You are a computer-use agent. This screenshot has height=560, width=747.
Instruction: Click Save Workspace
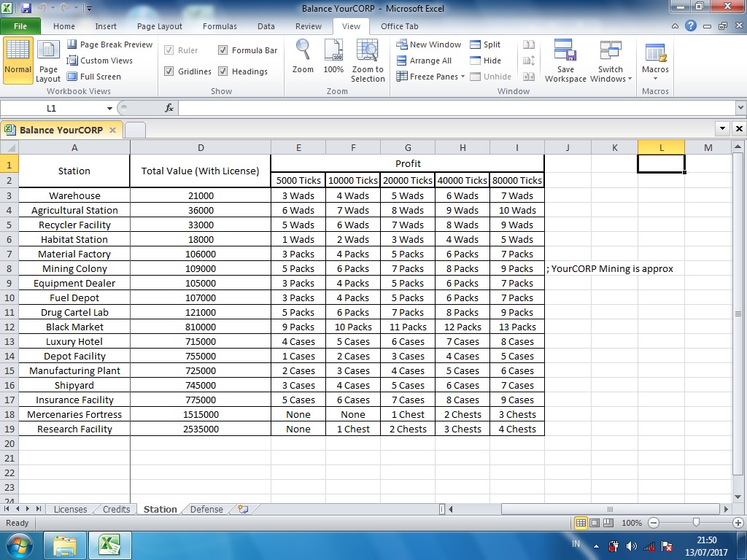coord(565,61)
